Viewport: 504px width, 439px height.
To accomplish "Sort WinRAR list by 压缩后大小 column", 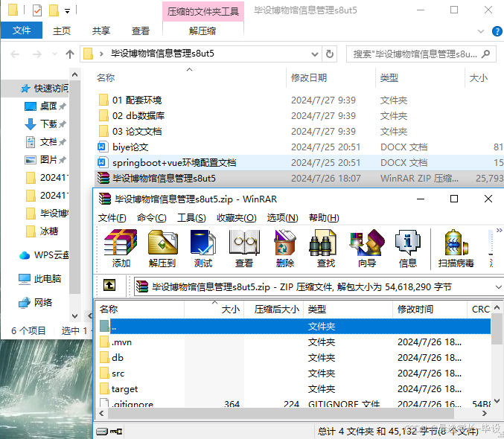I will point(274,310).
